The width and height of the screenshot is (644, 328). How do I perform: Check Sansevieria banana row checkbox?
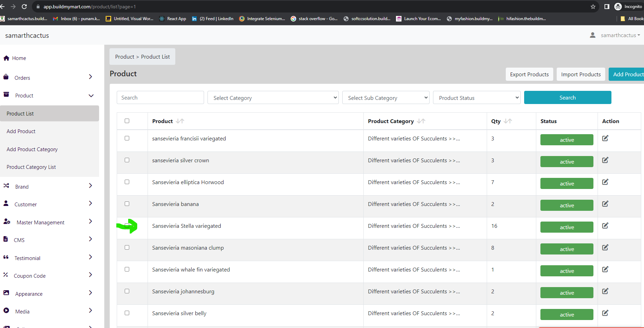127,204
